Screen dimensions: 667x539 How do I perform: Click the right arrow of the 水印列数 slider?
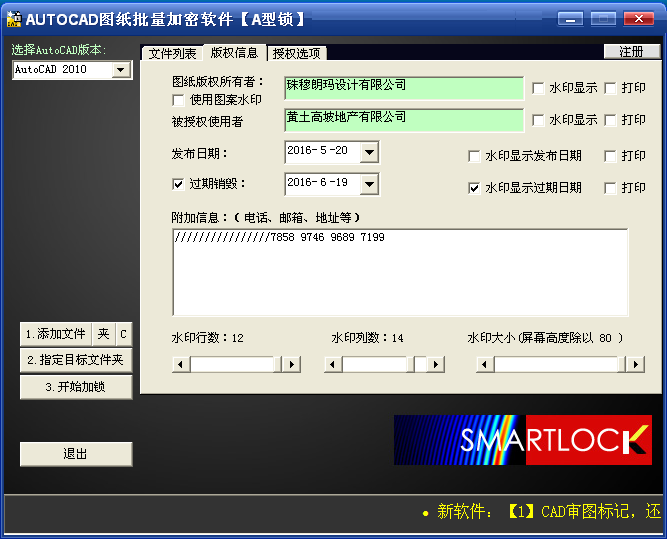click(x=436, y=365)
